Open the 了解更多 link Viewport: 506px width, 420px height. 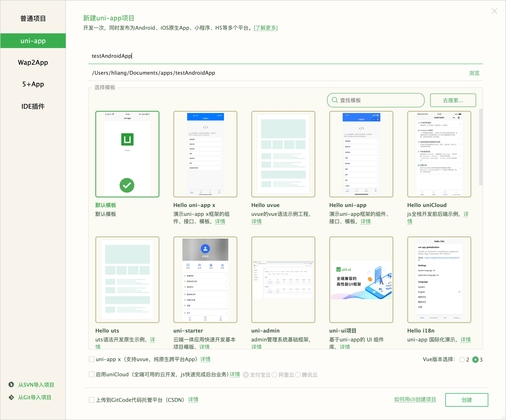point(266,28)
